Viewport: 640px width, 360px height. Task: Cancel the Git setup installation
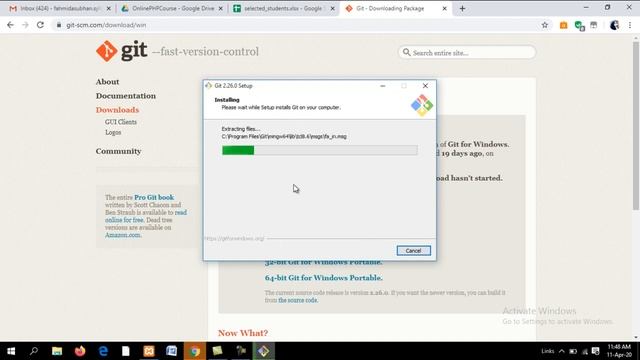pyautogui.click(x=413, y=251)
